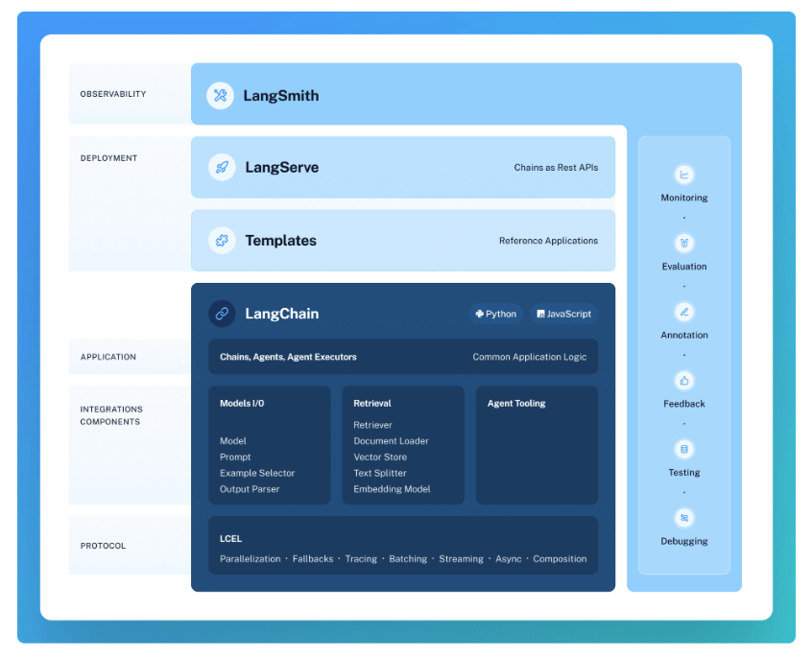The width and height of the screenshot is (812, 657).
Task: Click the INTEGRATIONS COMPONENTS label
Action: [x=111, y=415]
